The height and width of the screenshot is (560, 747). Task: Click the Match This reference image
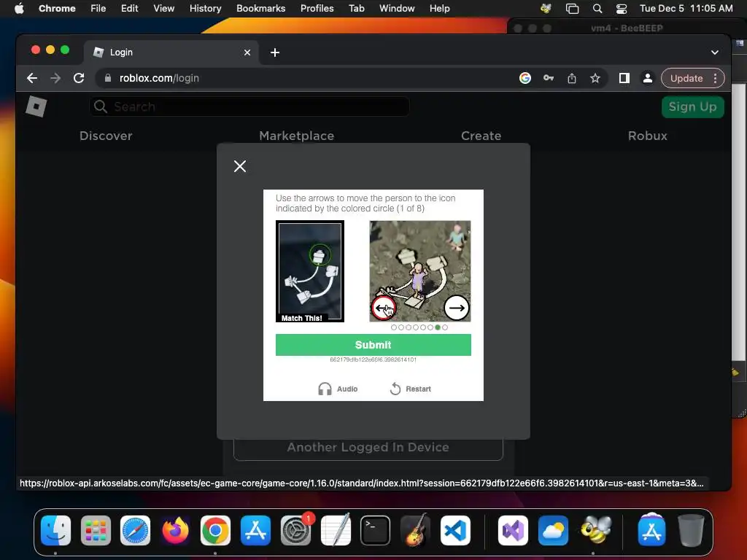[309, 271]
